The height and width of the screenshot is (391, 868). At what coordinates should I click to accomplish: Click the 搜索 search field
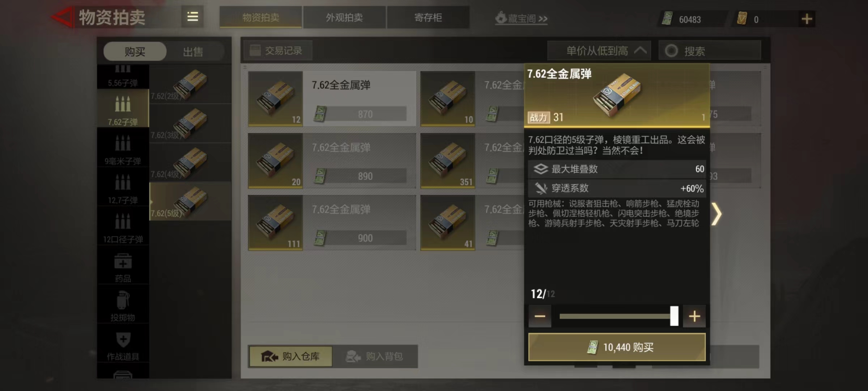pos(710,51)
